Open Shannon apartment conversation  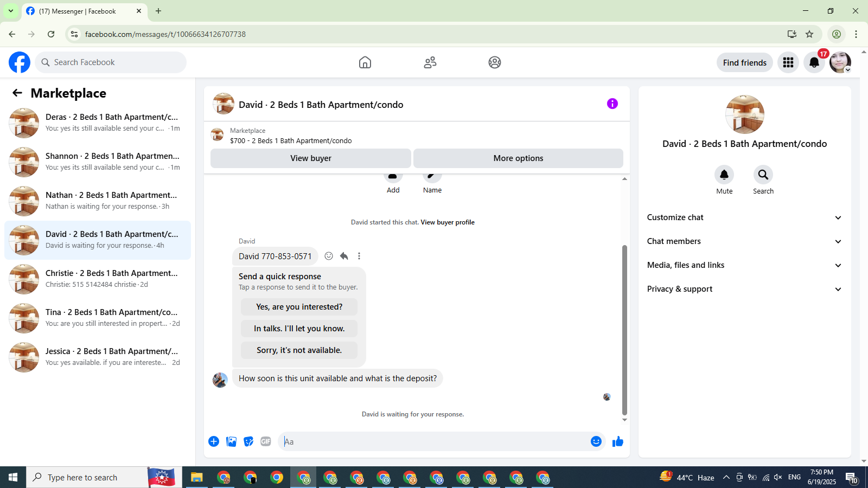click(98, 162)
